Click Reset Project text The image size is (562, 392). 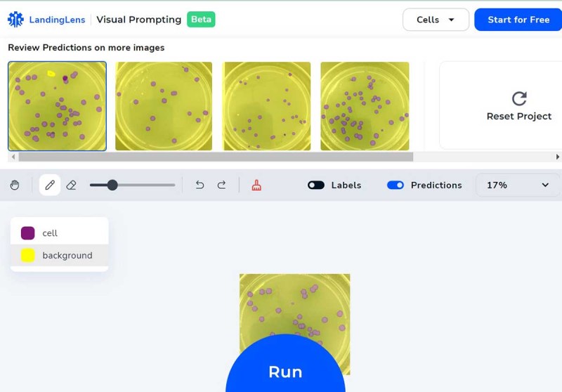[518, 116]
